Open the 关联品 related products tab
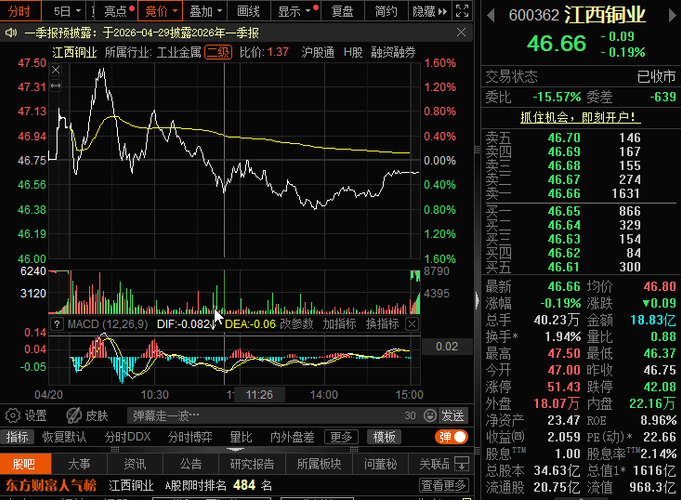The image size is (681, 500). pos(434,464)
